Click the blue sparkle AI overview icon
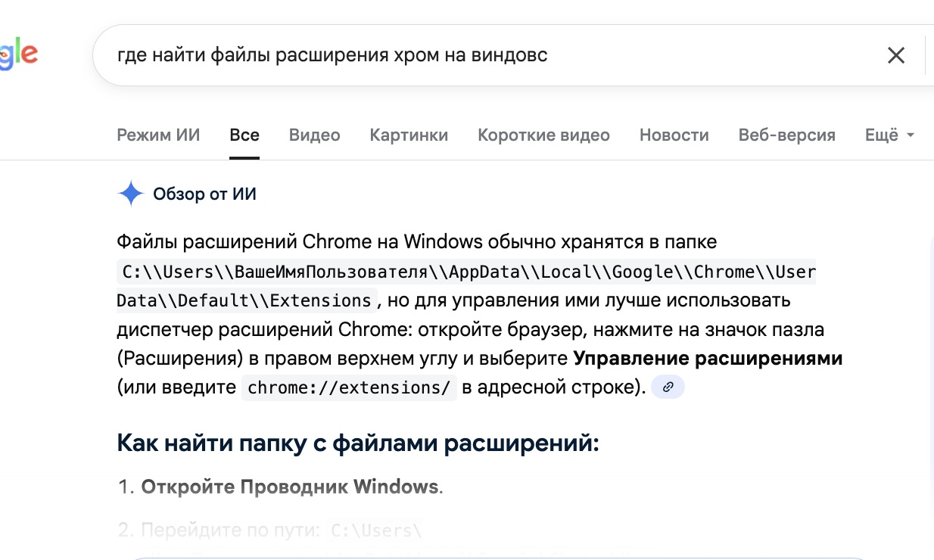 tap(131, 194)
